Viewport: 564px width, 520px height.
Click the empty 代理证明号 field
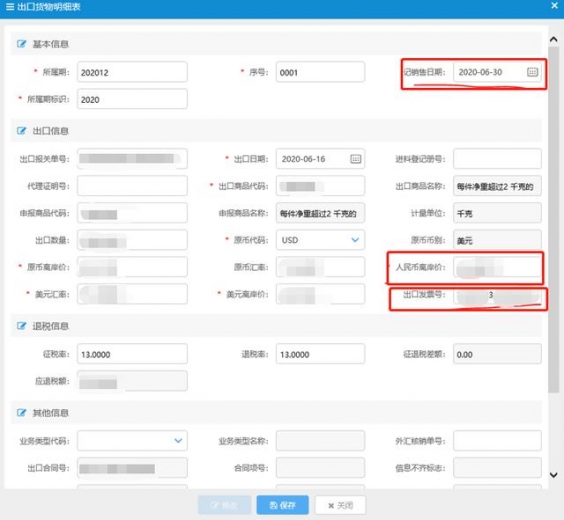coord(132,186)
